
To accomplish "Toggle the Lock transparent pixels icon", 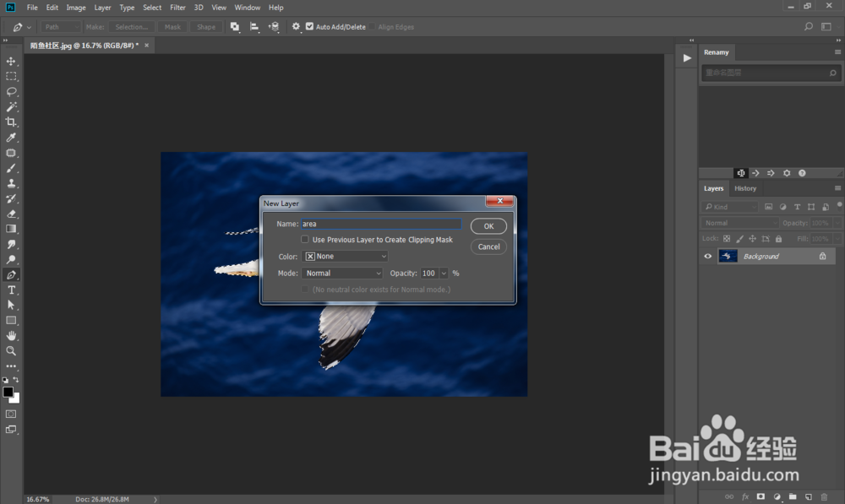I will tap(727, 239).
